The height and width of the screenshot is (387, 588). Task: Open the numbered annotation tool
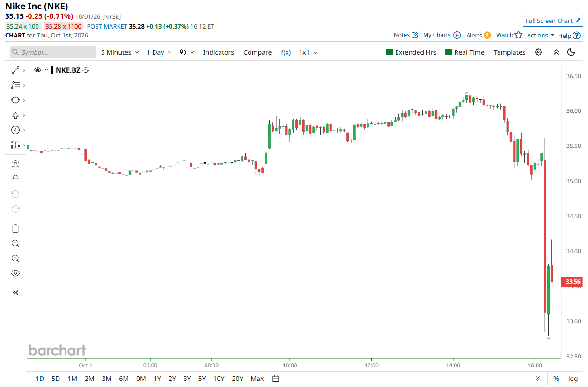coord(15,130)
